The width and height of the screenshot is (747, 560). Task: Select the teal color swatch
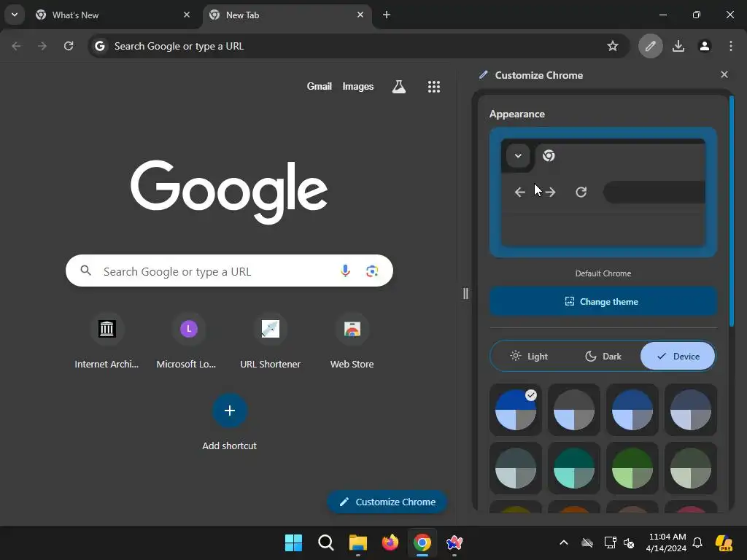(x=574, y=468)
